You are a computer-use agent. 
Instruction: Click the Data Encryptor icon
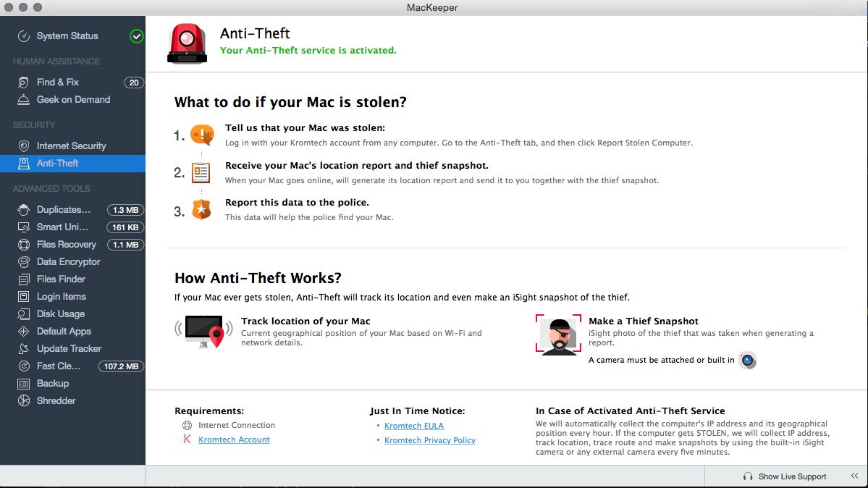(23, 262)
